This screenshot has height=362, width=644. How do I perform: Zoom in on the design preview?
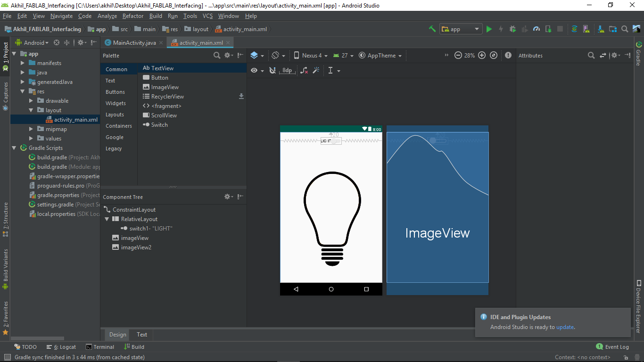click(x=482, y=56)
